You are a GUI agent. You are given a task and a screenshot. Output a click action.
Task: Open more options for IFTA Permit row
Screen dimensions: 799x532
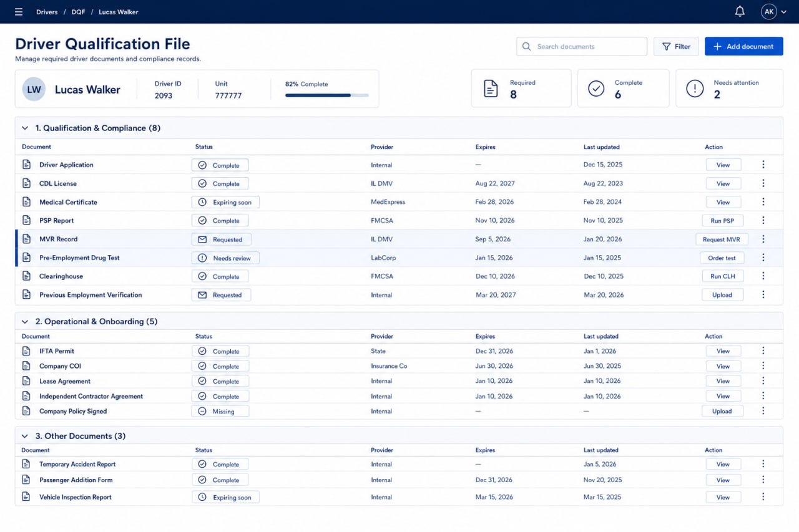click(763, 351)
